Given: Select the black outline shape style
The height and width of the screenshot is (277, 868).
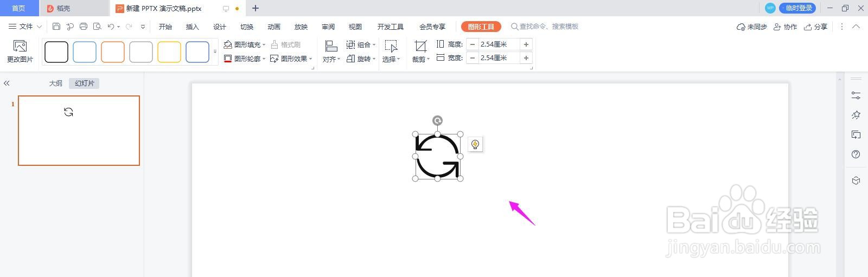Looking at the screenshot, I should point(56,52).
